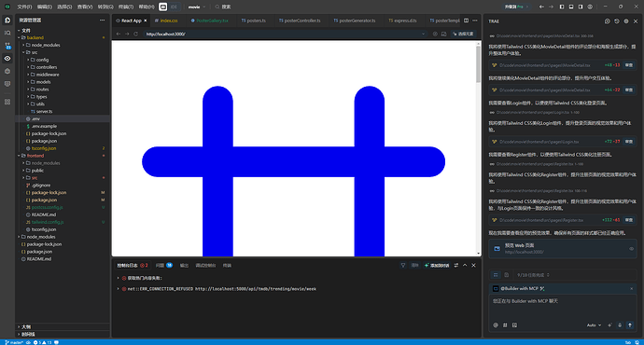The width and height of the screenshot is (644, 345).
Task: Switch to IDE mode toggle in title bar
Action: (175, 7)
